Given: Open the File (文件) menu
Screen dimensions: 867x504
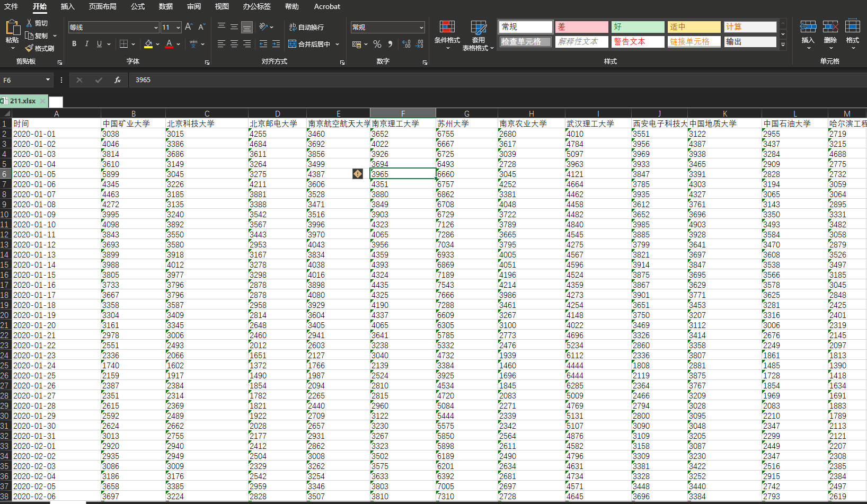Looking at the screenshot, I should point(11,6).
